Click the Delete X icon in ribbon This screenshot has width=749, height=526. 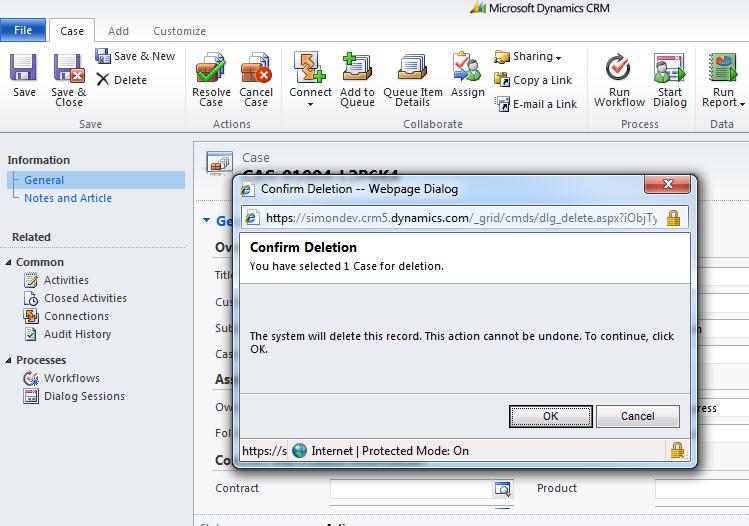[x=102, y=79]
